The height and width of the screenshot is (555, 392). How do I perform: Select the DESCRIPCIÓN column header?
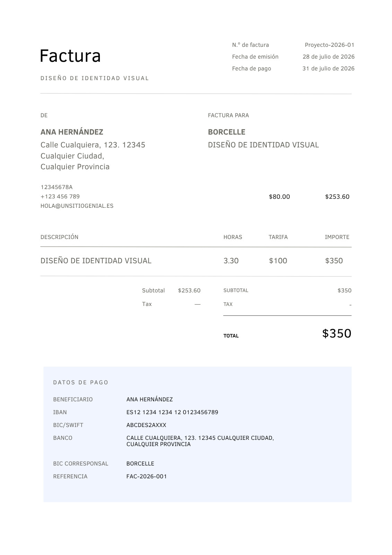(59, 237)
